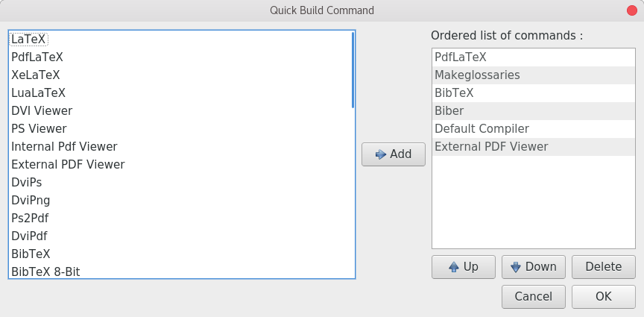Click the Cancel button
644x317 pixels.
tap(534, 296)
